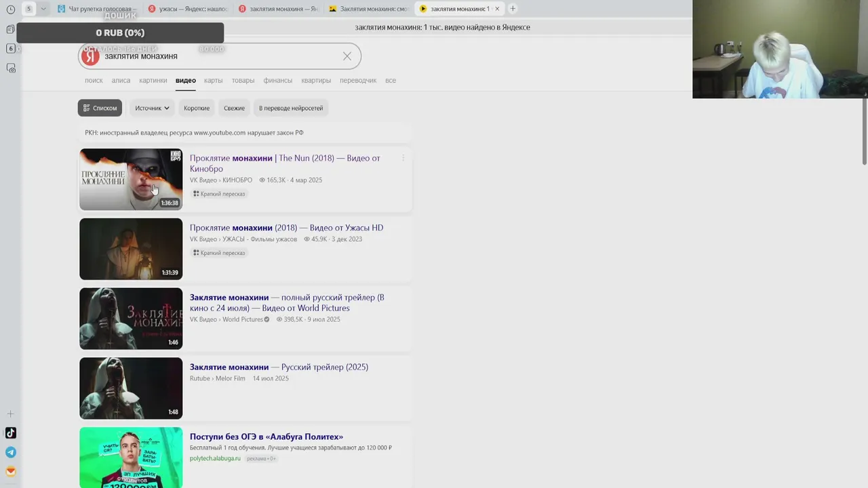868x488 pixels.
Task: Open the tab group counter showing 5
Action: pyautogui.click(x=28, y=9)
